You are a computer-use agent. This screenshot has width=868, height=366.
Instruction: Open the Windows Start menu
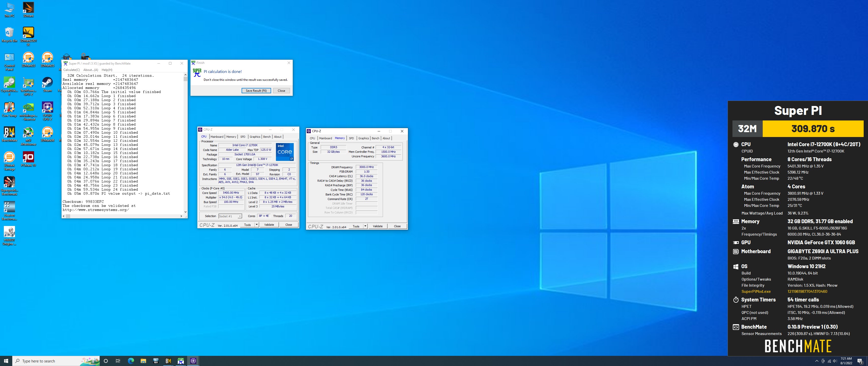[x=6, y=361]
